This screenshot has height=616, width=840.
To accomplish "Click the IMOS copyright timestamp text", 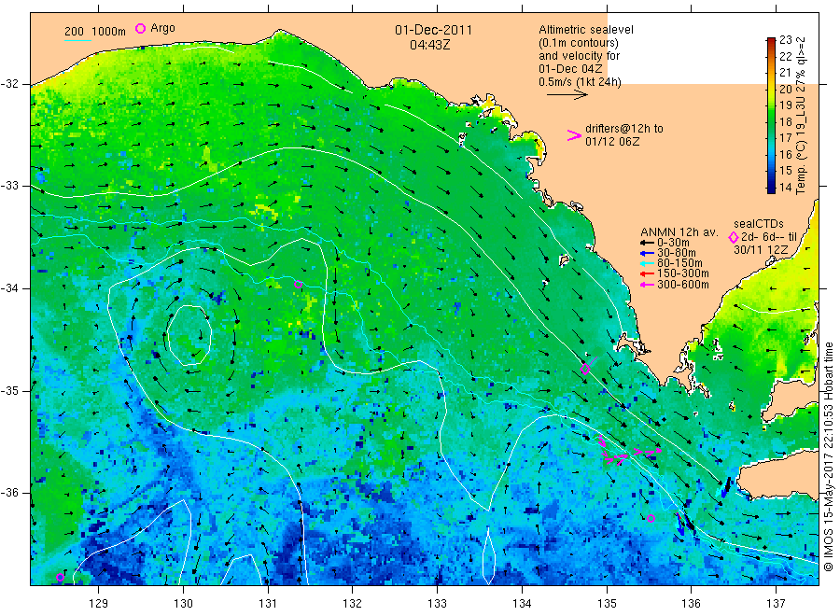I will tap(828, 457).
